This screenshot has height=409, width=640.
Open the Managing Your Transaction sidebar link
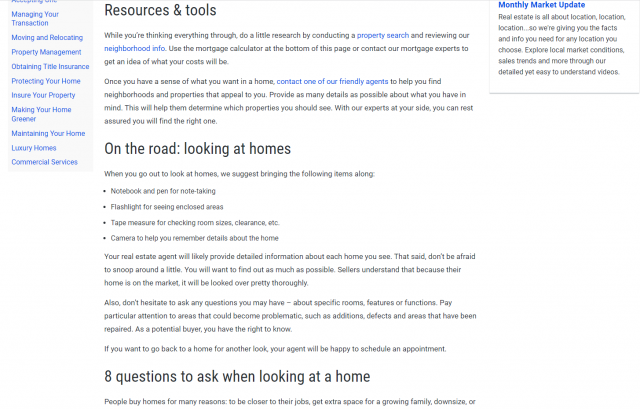coord(35,18)
